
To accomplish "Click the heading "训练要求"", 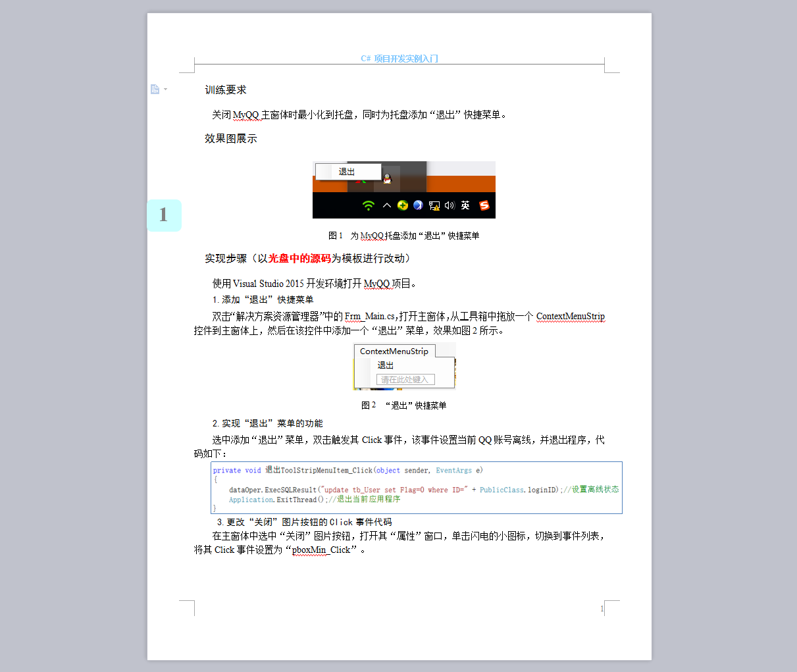I will (x=226, y=90).
